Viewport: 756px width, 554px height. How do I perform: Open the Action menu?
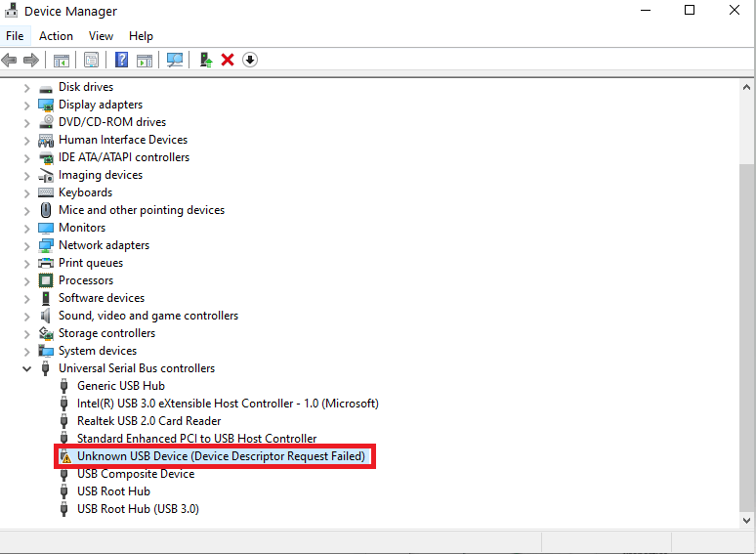(x=56, y=36)
